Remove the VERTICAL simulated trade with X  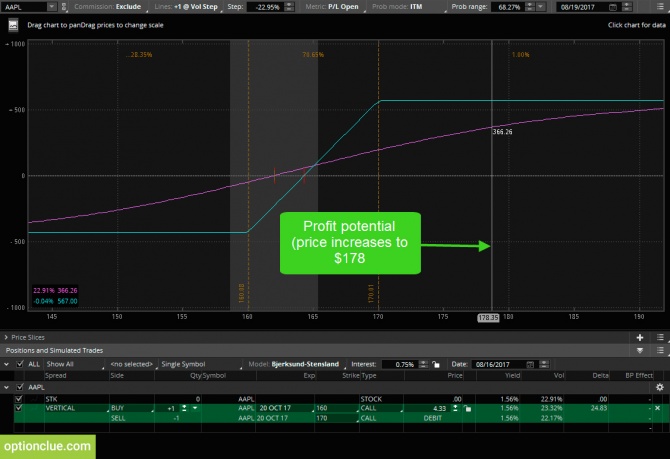click(x=658, y=408)
